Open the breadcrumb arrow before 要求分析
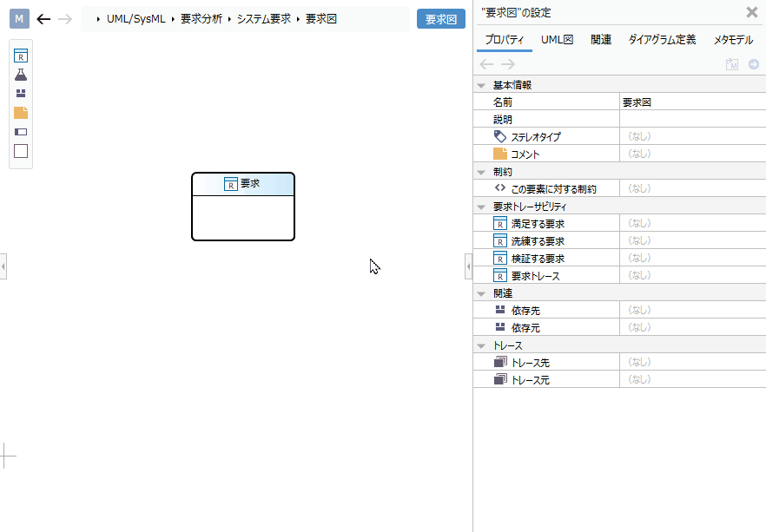 (x=173, y=19)
